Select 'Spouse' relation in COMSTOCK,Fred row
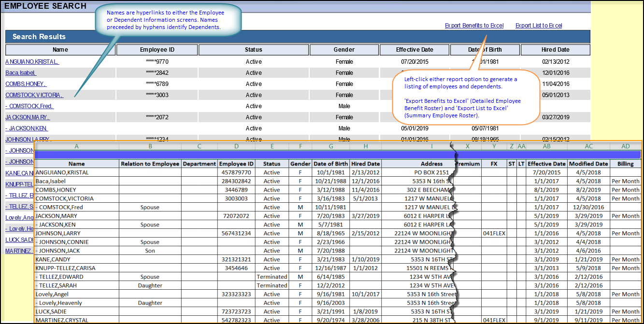The image size is (644, 324). point(150,207)
